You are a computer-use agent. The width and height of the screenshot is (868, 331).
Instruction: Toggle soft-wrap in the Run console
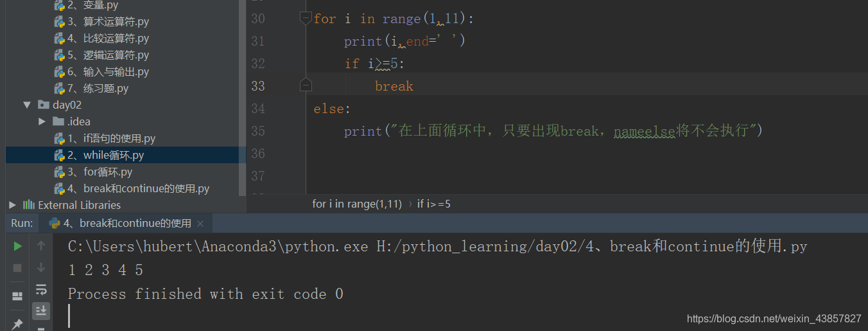pos(41,289)
